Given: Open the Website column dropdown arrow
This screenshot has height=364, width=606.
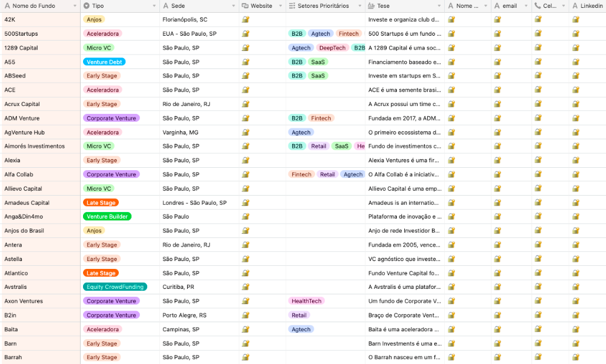Looking at the screenshot, I should coord(281,6).
